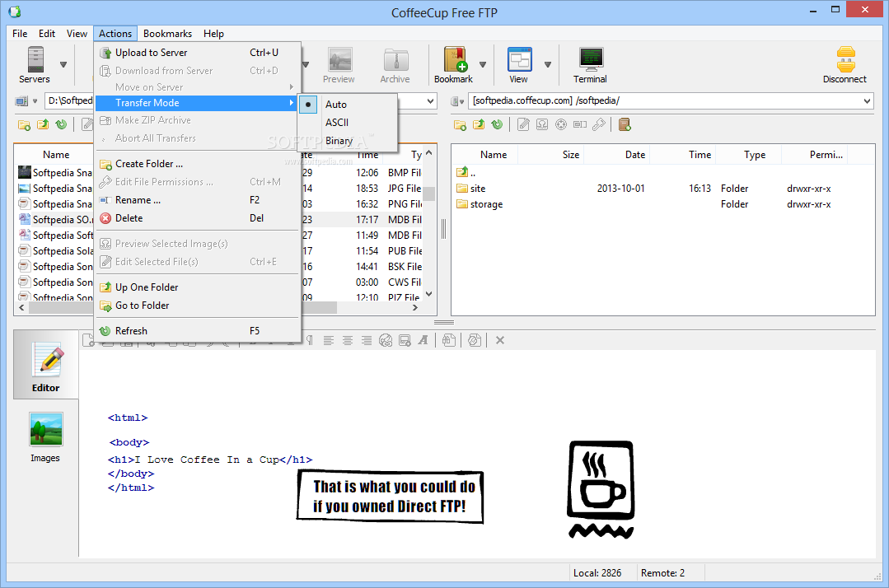This screenshot has width=889, height=588.
Task: Open the File menu
Action: click(x=20, y=34)
